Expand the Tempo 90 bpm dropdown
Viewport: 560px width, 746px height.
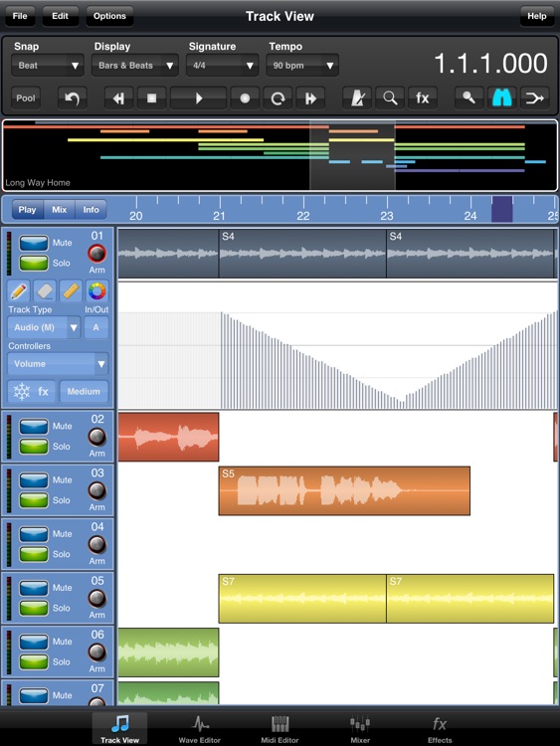302,66
